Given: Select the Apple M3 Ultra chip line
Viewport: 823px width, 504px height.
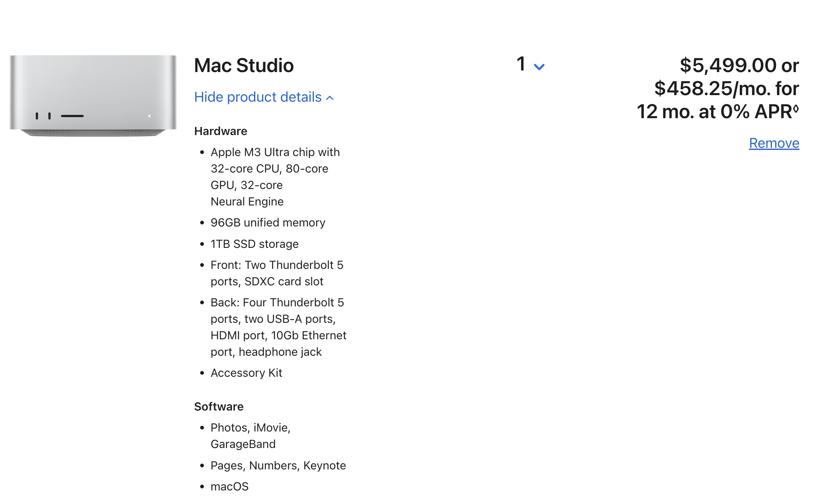Looking at the screenshot, I should [x=275, y=152].
